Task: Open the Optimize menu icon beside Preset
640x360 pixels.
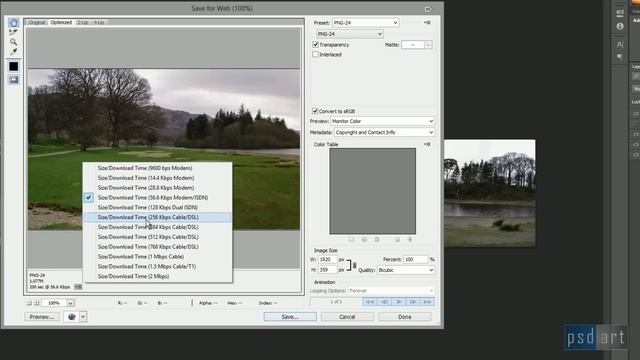Action: tap(427, 22)
